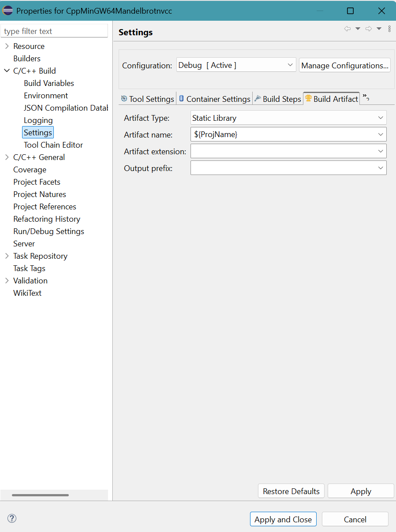Screen dimensions: 396x532
Task: Switch to the Build Steps tab
Action: coord(277,99)
